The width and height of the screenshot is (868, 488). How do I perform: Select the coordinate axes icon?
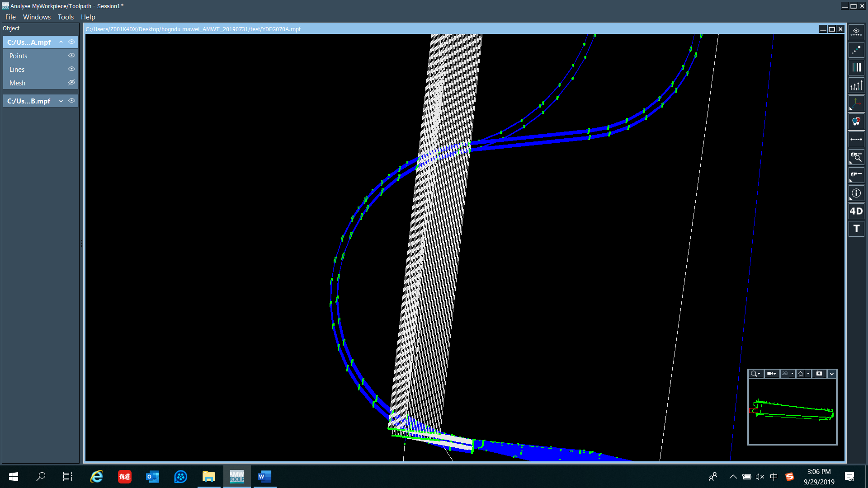[x=856, y=103]
